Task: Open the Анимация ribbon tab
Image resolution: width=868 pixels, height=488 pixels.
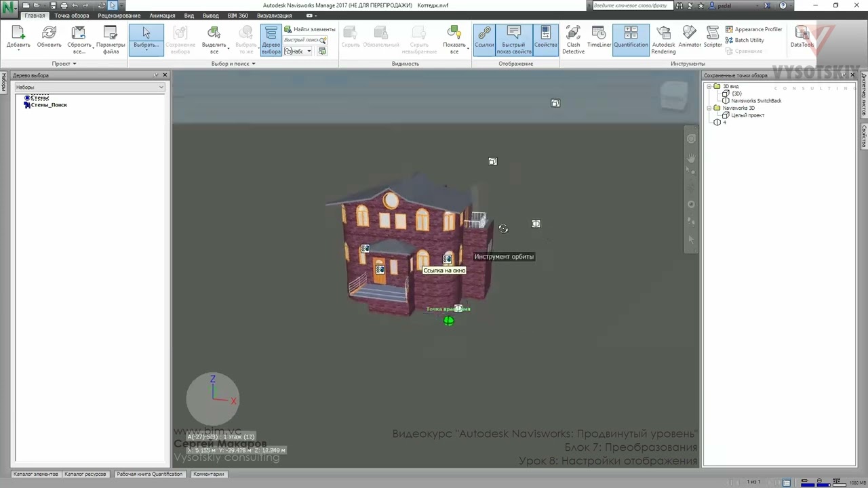Action: pyautogui.click(x=162, y=16)
